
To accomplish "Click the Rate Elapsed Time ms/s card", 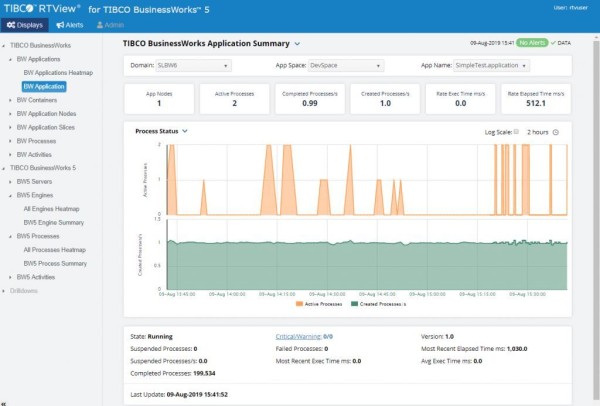I will pos(536,99).
